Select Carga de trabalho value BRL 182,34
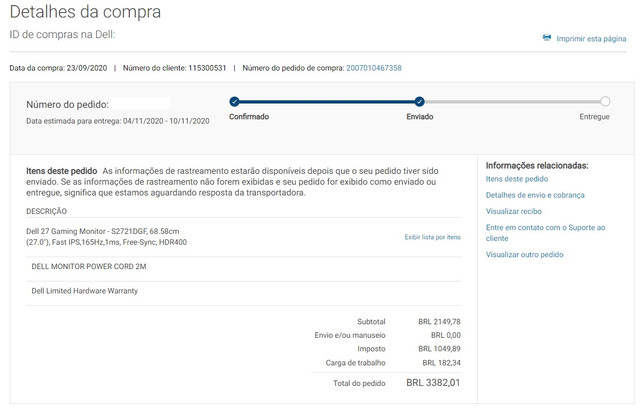 [x=441, y=363]
